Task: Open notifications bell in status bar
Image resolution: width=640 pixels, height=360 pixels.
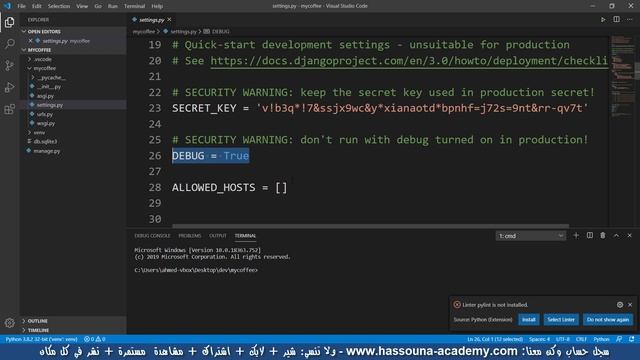Action: (x=632, y=339)
